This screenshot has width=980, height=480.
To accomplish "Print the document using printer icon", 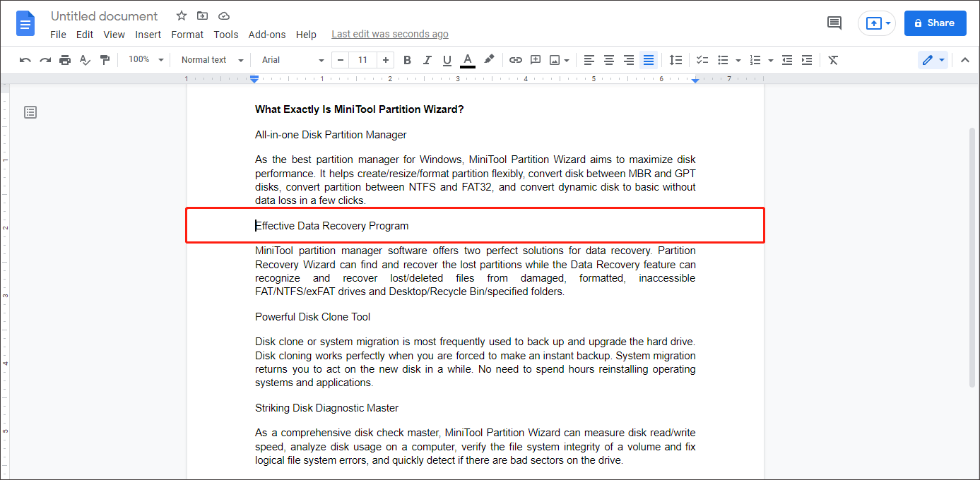I will 65,60.
